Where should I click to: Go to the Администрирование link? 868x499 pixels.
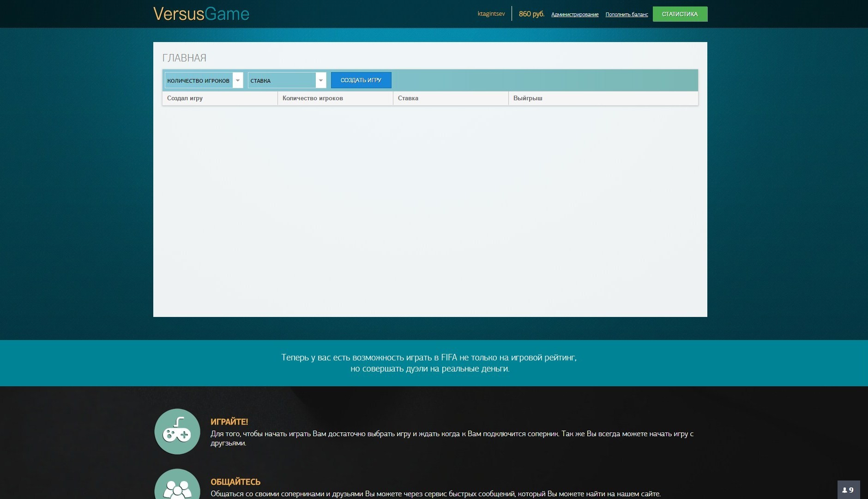pos(575,14)
